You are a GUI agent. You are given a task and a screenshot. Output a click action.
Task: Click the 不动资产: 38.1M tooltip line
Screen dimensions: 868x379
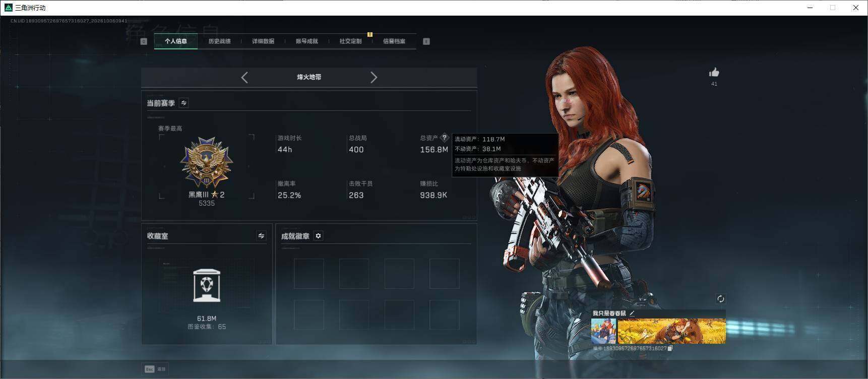(478, 149)
